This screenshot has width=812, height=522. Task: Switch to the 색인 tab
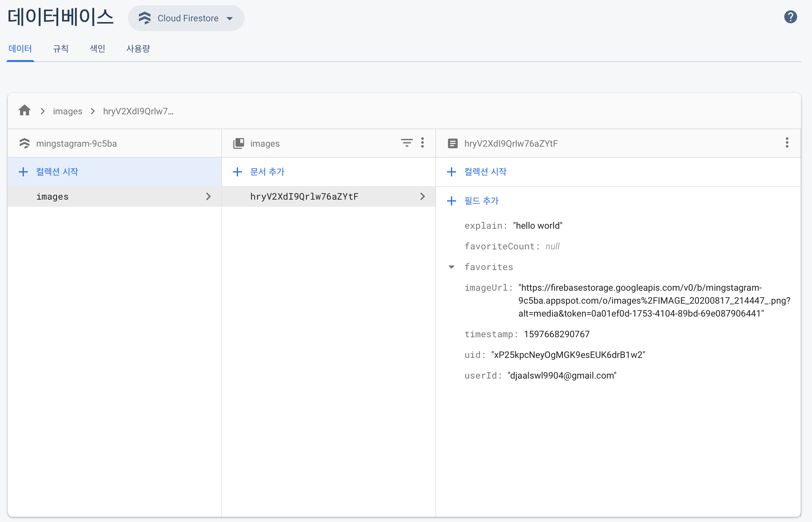pyautogui.click(x=97, y=49)
